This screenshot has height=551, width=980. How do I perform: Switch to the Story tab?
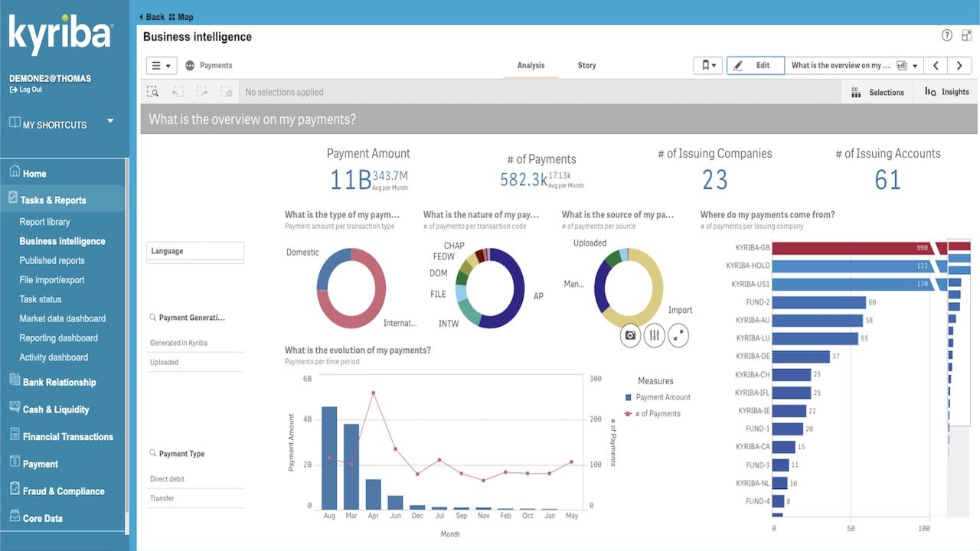point(586,66)
